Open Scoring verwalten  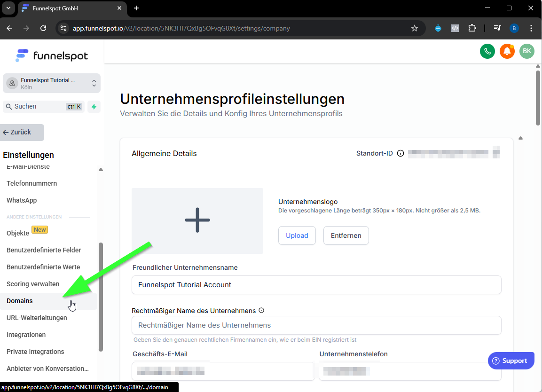pos(33,284)
